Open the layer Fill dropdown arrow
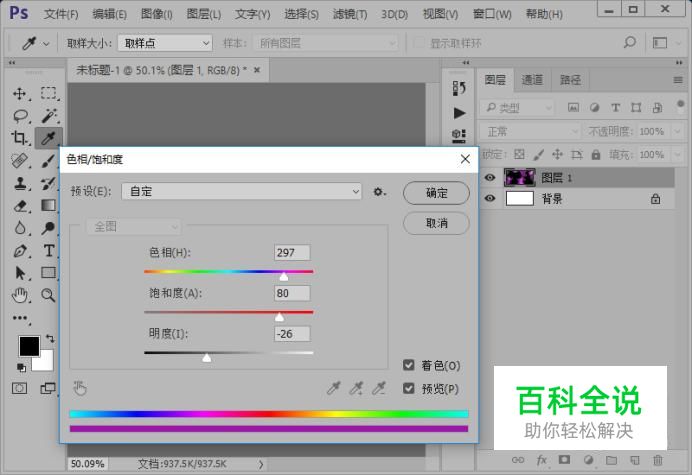Viewport: 692px width, 475px height. click(677, 155)
